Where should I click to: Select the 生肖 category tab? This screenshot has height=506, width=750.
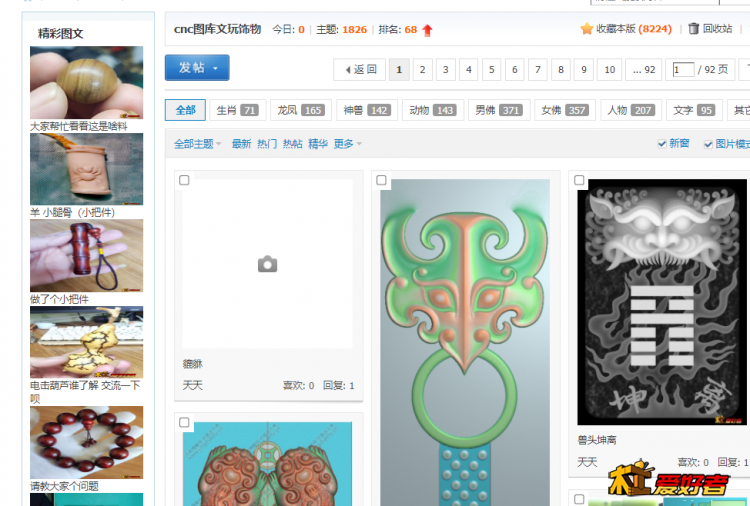point(238,110)
